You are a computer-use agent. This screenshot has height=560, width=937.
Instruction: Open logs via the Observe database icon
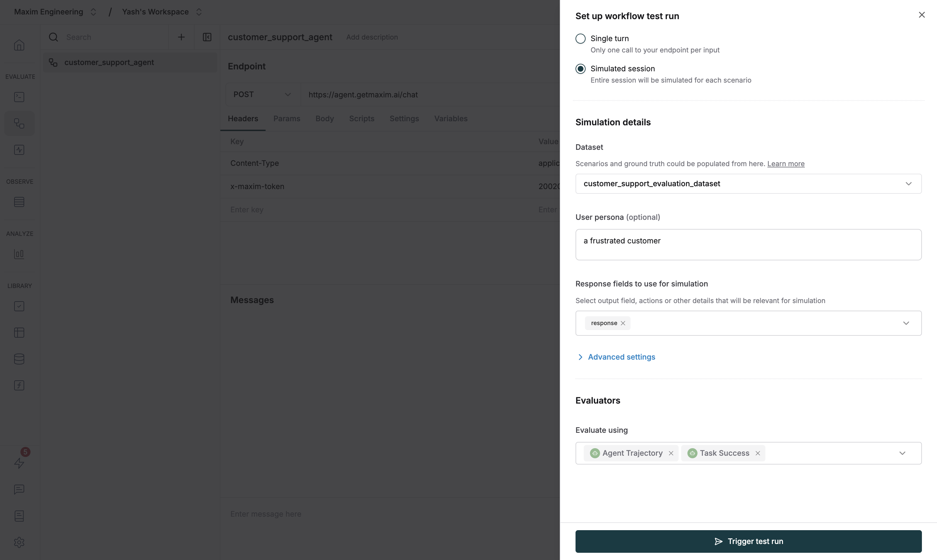pos(19,202)
